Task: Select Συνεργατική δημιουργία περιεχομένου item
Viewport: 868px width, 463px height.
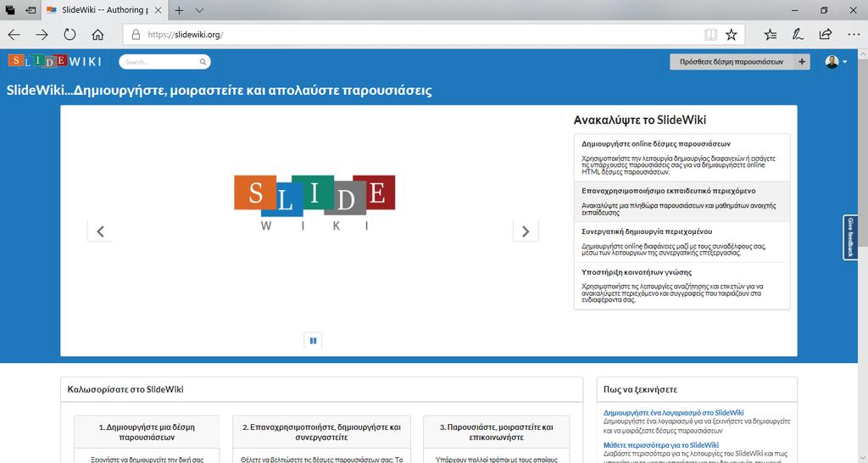Action: (682, 242)
